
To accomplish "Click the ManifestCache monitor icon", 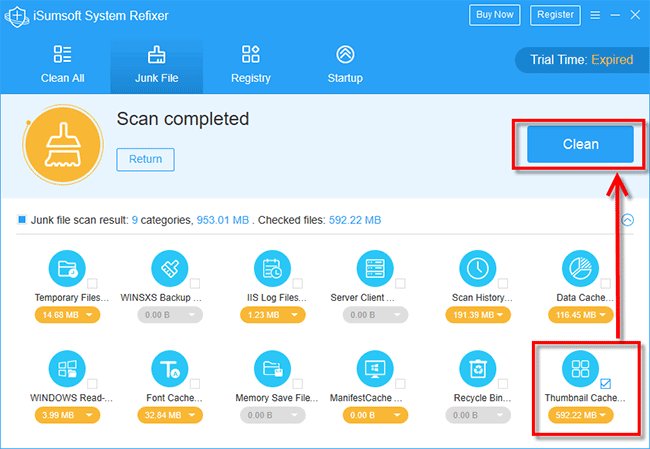I will pos(375,369).
